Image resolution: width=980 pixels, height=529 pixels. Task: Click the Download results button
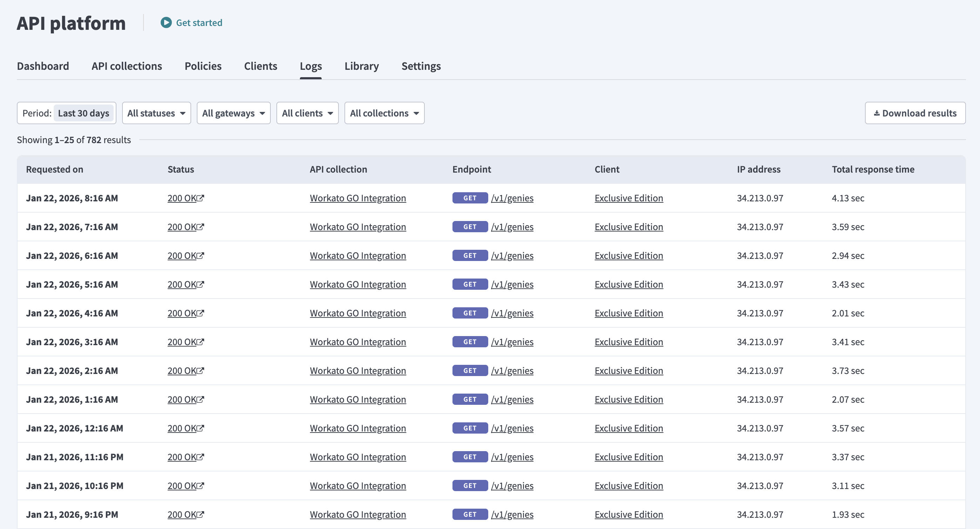click(x=915, y=113)
